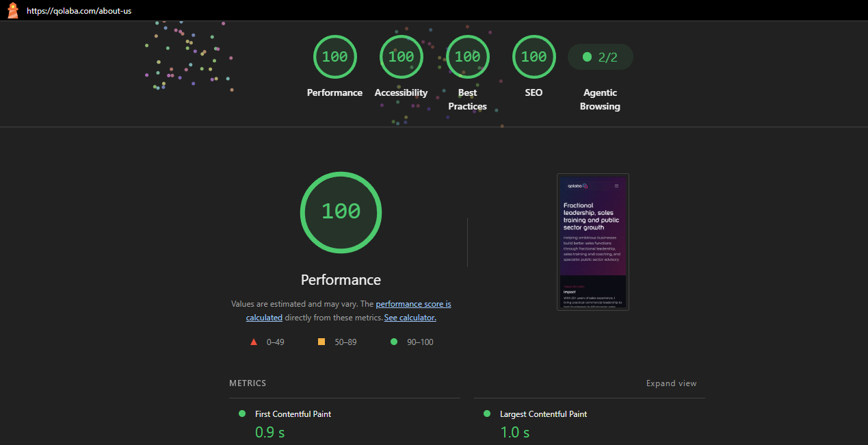The image size is (868, 445).
Task: Click Expand view for metrics
Action: click(x=672, y=383)
